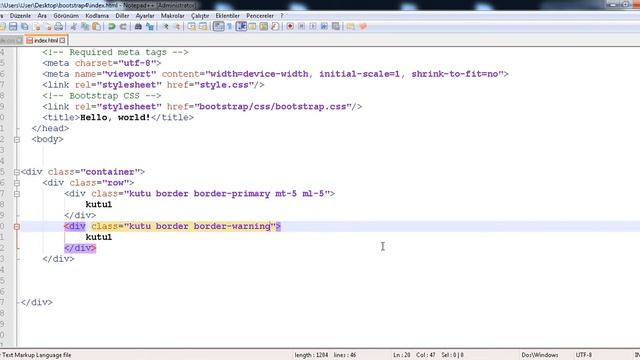The width and height of the screenshot is (640, 360).
Task: Start macro recording with red dot icon
Action: coord(290,27)
